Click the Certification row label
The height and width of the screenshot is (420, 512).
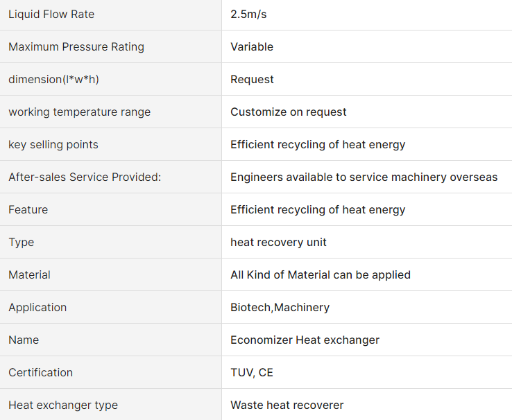click(40, 373)
